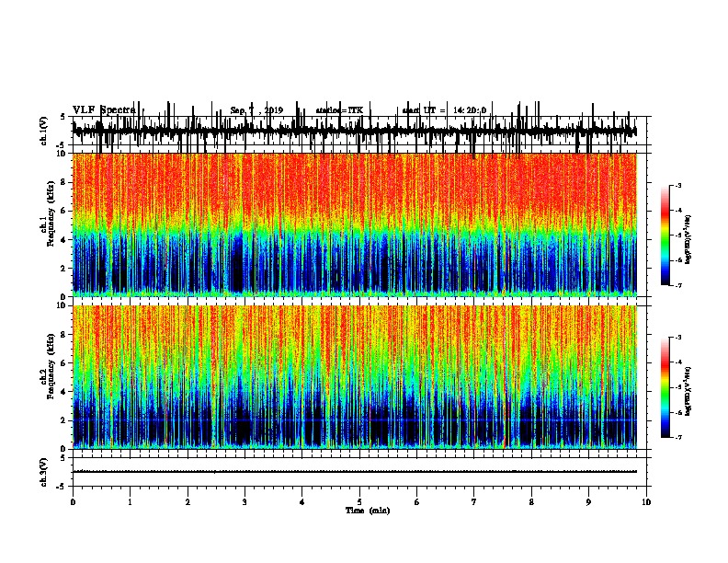Click the log(PSD) label beside ch.1 color bar
Image resolution: width=728 pixels, height=563 pixels.
pyautogui.click(x=688, y=239)
